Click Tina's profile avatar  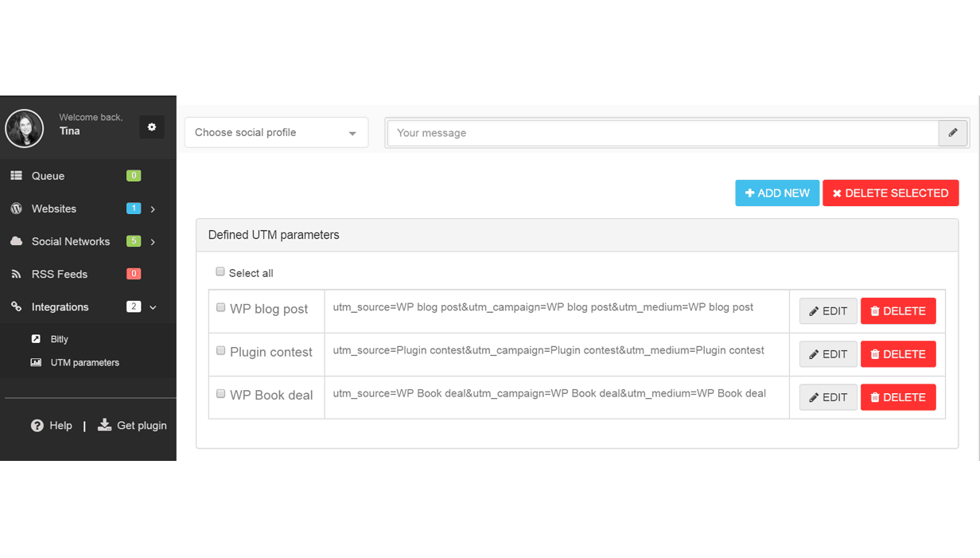point(25,128)
